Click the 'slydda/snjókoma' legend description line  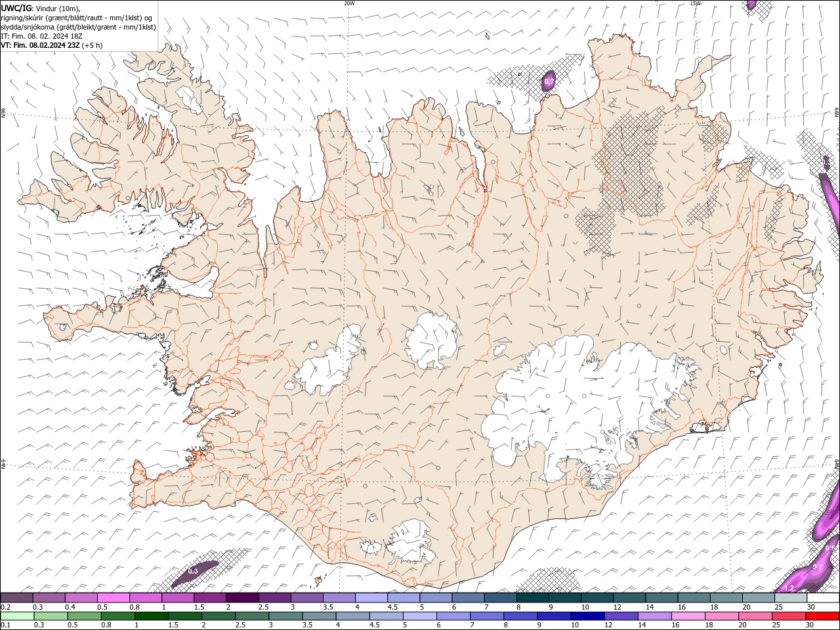tap(78, 27)
